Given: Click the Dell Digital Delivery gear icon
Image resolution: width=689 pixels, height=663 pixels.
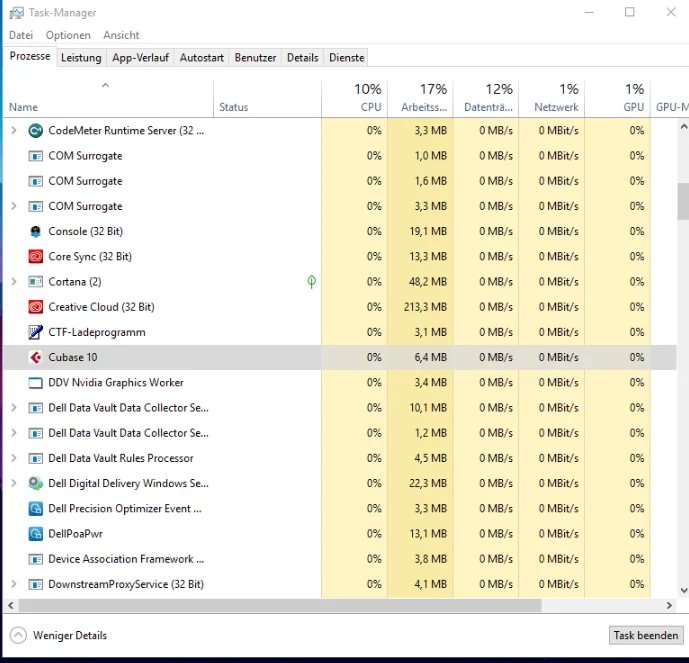Looking at the screenshot, I should (36, 483).
